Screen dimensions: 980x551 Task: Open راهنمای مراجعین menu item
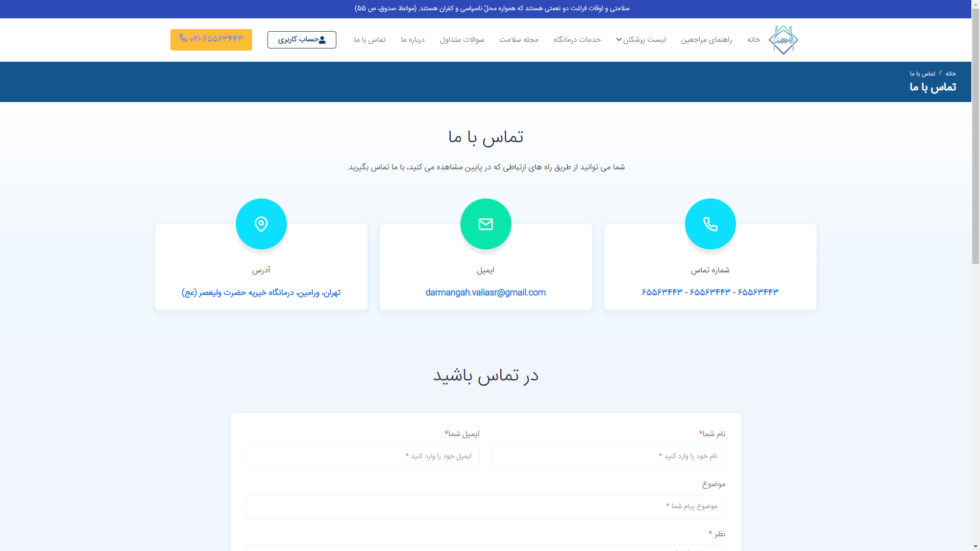[706, 40]
